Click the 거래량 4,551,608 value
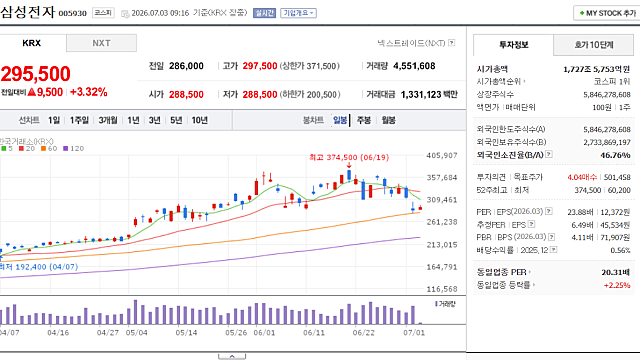The image size is (640, 360). (414, 66)
